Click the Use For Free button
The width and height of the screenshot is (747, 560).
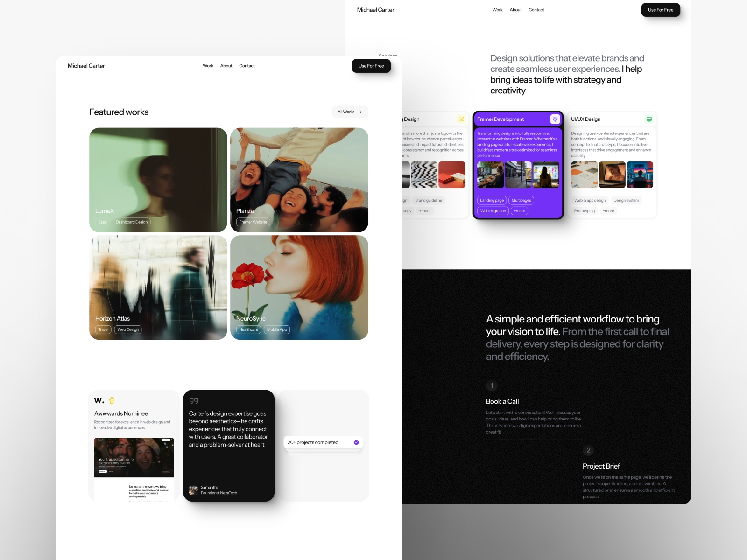[371, 66]
